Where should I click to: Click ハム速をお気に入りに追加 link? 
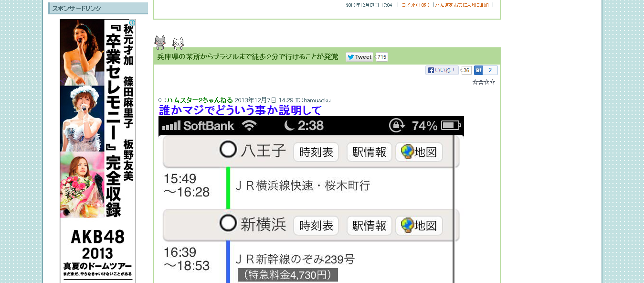(462, 5)
